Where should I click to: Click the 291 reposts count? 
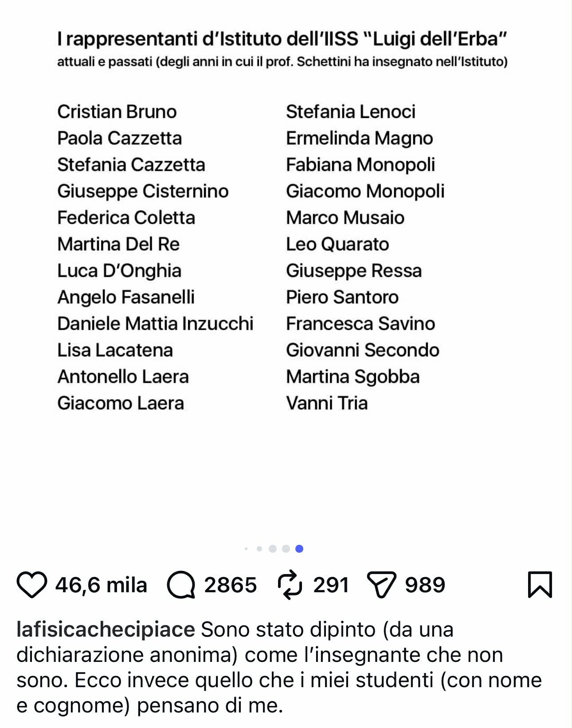(331, 585)
